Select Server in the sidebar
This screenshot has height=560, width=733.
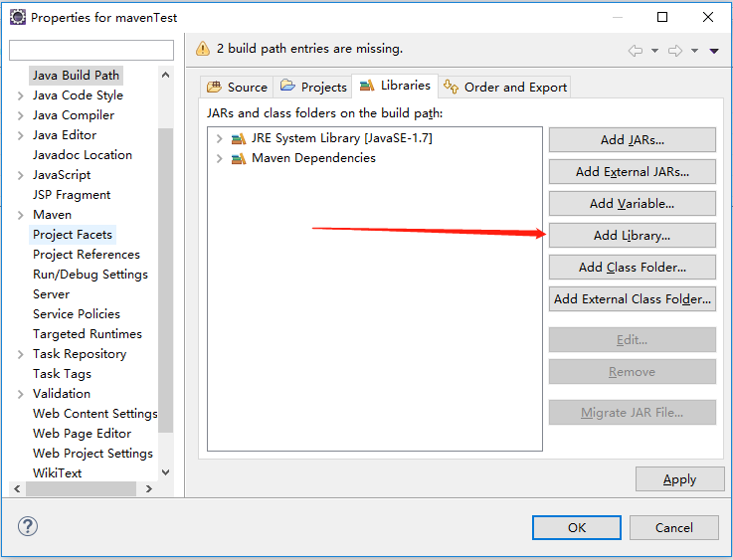pos(51,294)
